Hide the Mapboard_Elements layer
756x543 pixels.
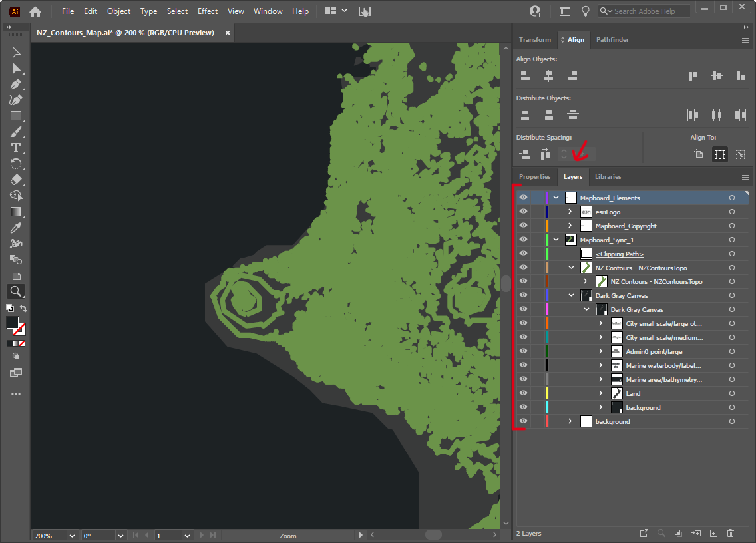pyautogui.click(x=523, y=198)
